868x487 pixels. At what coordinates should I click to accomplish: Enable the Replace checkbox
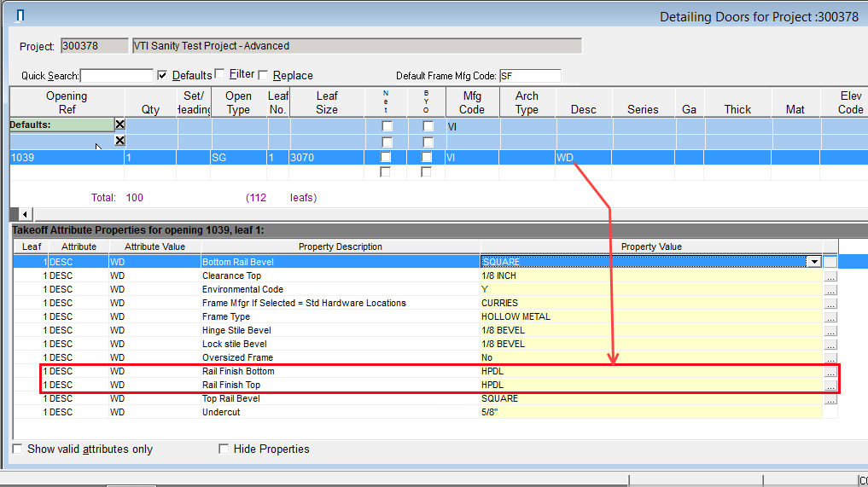click(x=263, y=75)
